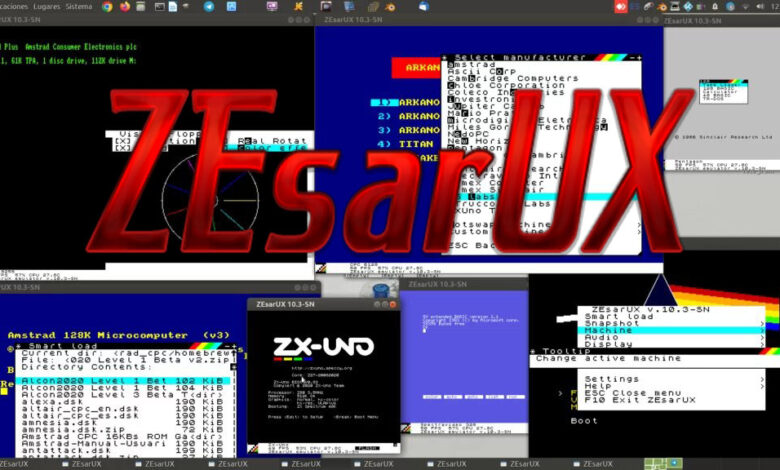Open the Sistema menu

click(79, 6)
